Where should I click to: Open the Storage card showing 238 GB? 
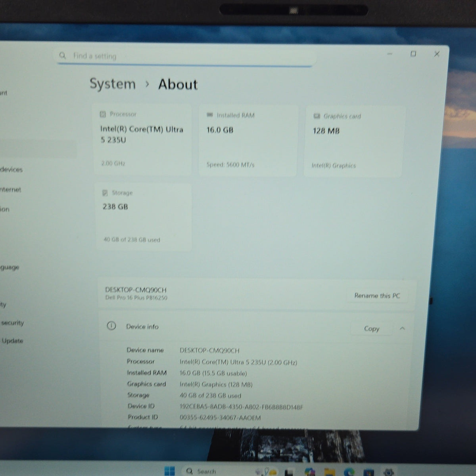(144, 217)
